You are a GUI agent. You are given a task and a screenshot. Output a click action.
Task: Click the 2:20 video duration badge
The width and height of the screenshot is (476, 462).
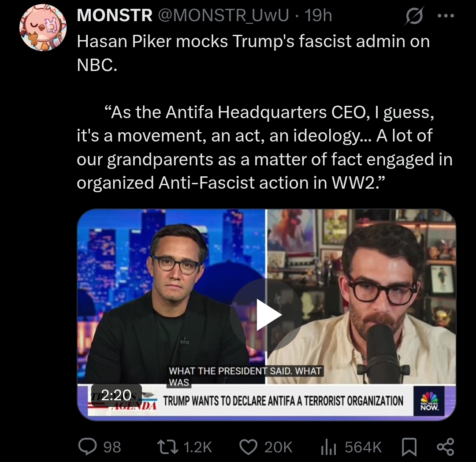point(116,395)
